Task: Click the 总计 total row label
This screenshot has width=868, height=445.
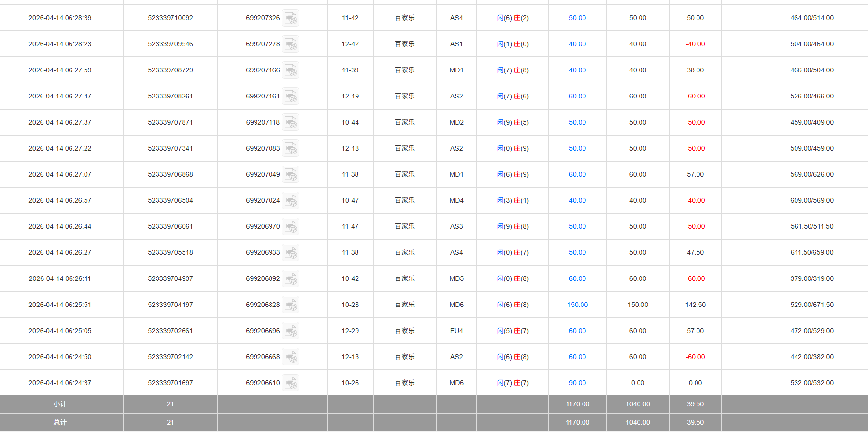Action: click(60, 423)
